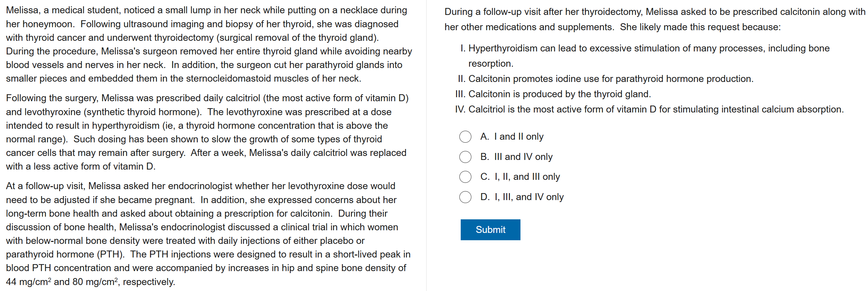Image resolution: width=868 pixels, height=291 pixels.
Task: Select radio button for answer B
Action: (465, 157)
